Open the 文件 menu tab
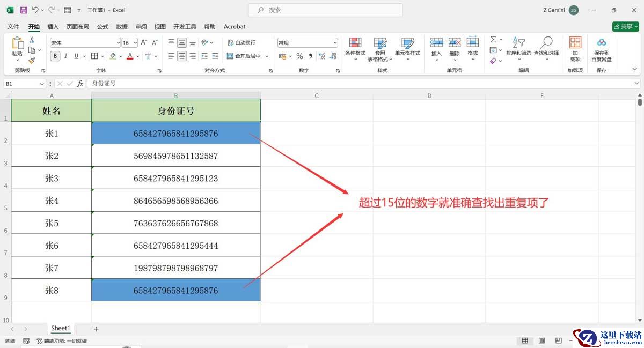This screenshot has width=644, height=348. click(x=13, y=26)
